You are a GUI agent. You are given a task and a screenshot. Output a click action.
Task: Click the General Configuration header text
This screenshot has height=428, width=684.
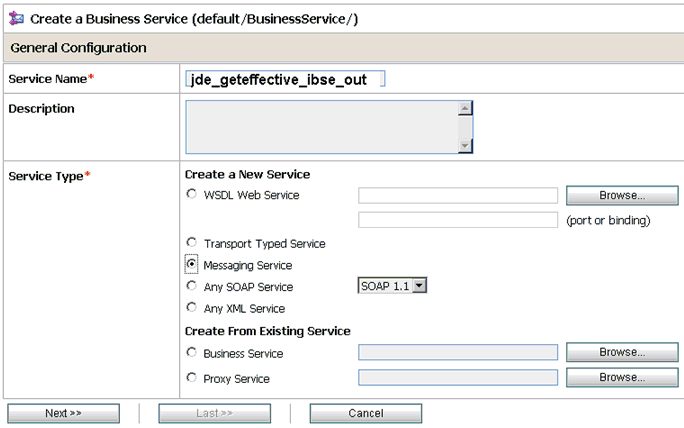(79, 48)
